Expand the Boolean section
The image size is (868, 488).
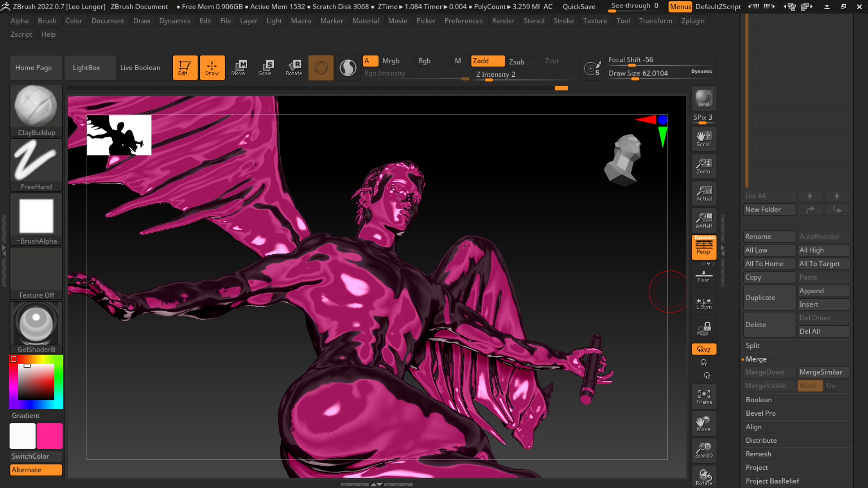[x=759, y=399]
